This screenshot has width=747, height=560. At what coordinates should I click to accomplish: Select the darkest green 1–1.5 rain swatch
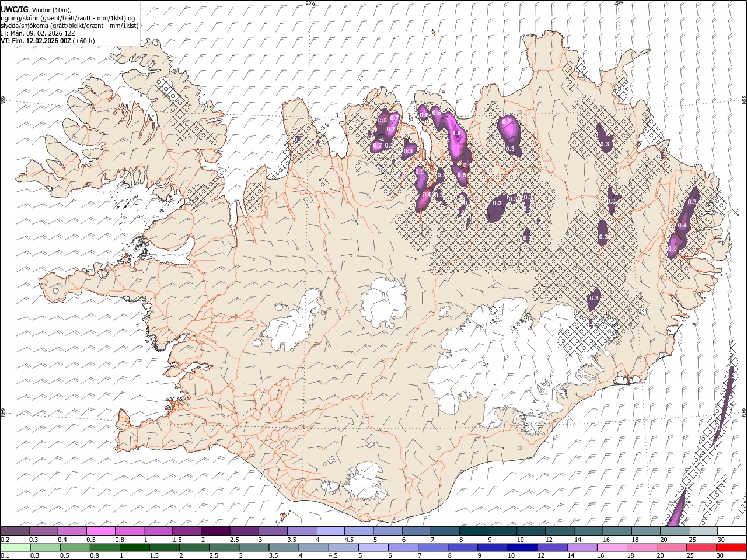tap(134, 547)
